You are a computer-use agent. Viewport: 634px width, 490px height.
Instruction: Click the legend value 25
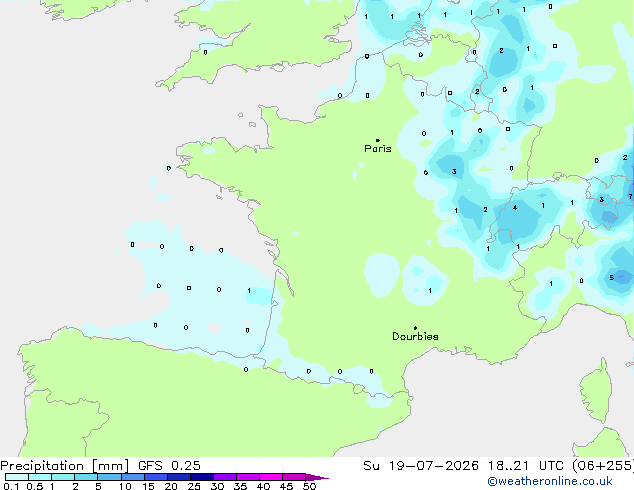pos(194,486)
